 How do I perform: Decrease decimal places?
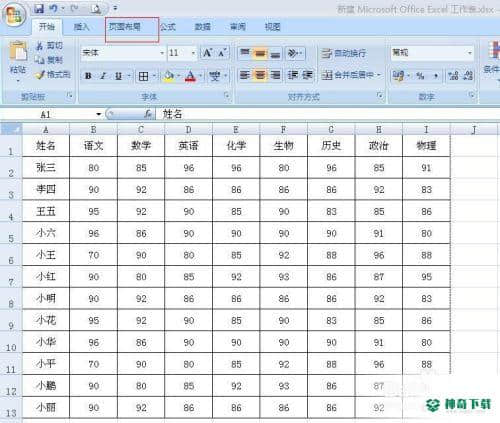(x=468, y=76)
